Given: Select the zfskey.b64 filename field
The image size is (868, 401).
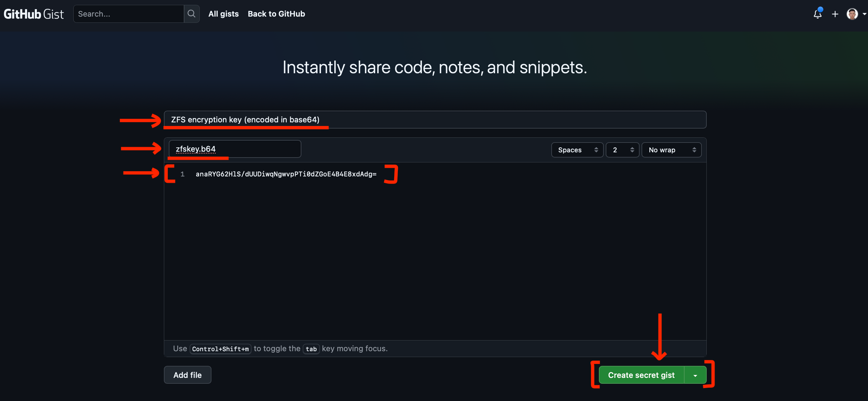Looking at the screenshot, I should (x=235, y=149).
